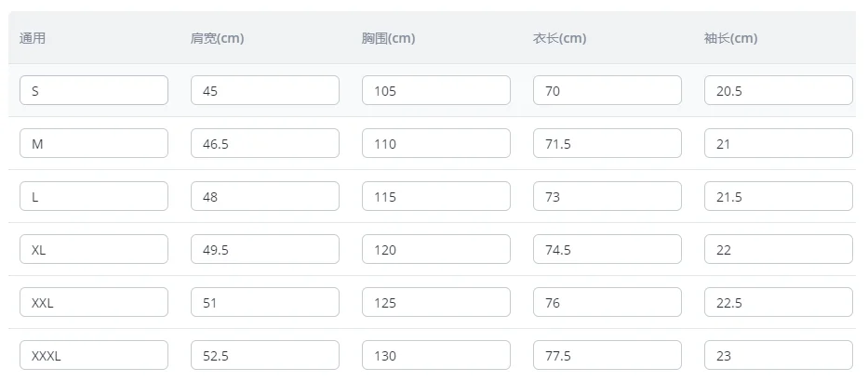Click the sleeve length field showing 23
Image resolution: width=868 pixels, height=381 pixels.
778,355
